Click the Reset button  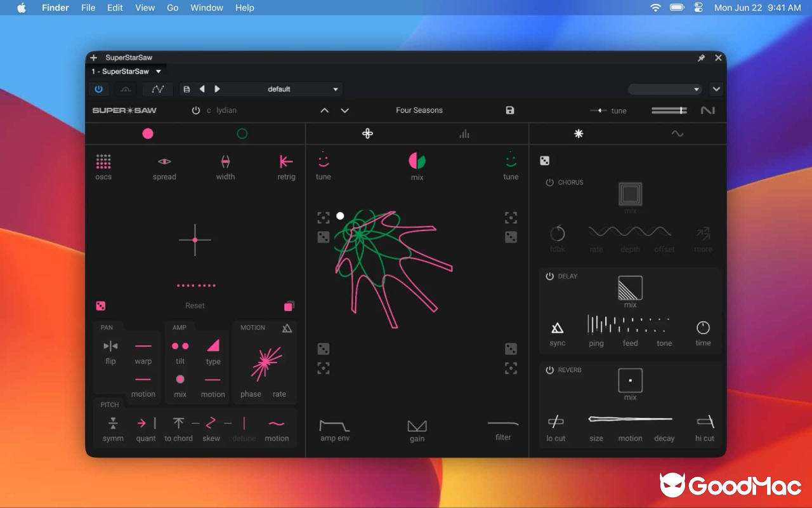(195, 305)
